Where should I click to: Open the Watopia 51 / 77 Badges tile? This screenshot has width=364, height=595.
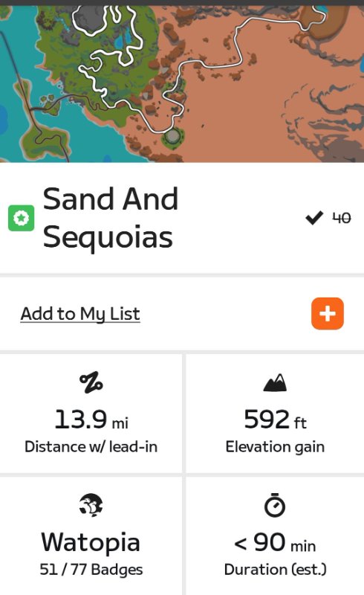click(x=91, y=535)
